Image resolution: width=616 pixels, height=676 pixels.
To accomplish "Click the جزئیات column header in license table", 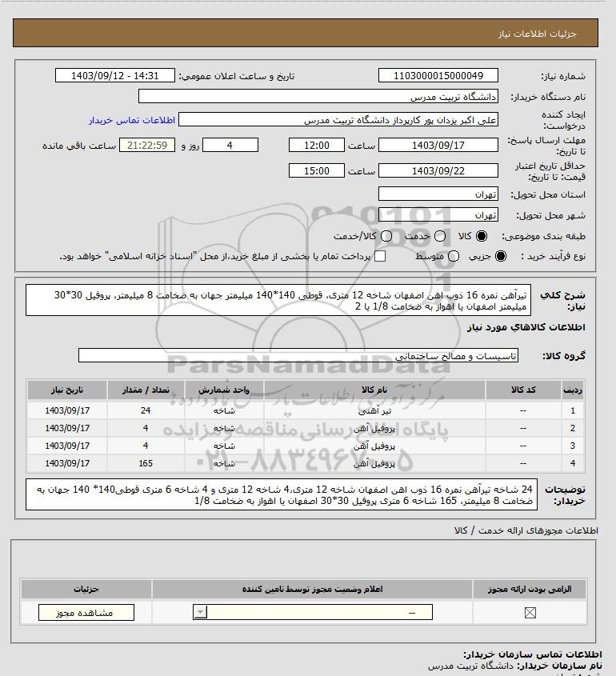I will pyautogui.click(x=86, y=589).
